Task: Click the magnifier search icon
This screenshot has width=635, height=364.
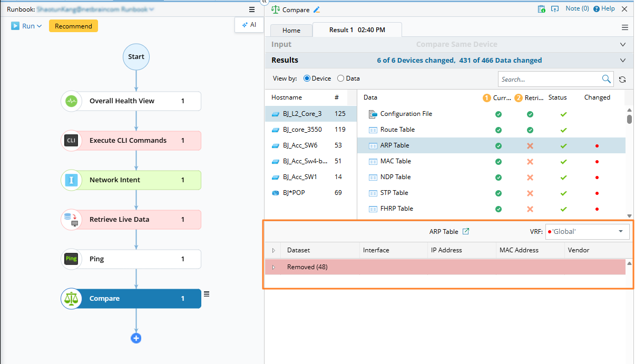Action: (x=606, y=79)
